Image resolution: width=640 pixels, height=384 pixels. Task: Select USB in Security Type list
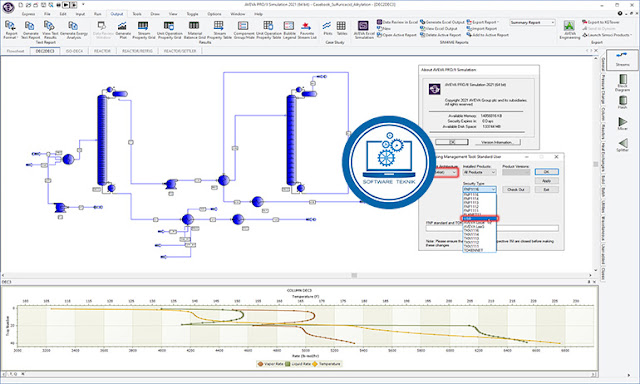pyautogui.click(x=480, y=219)
